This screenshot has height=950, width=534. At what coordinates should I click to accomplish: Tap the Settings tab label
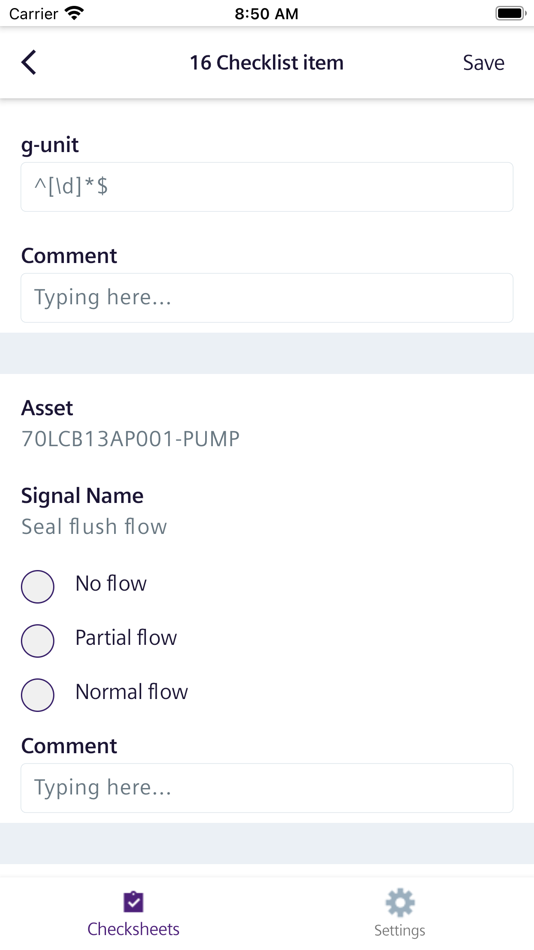tap(399, 930)
